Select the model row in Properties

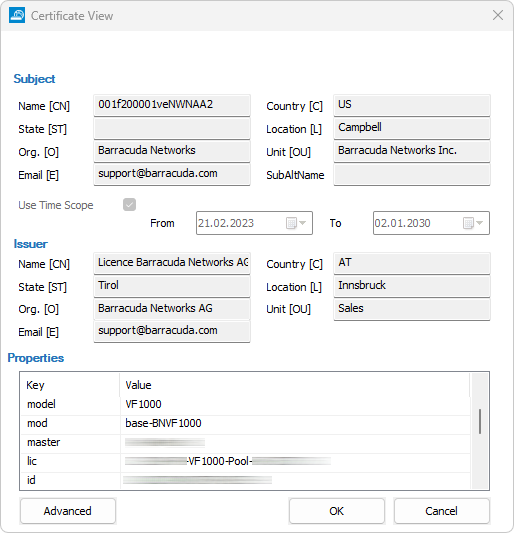(x=245, y=404)
